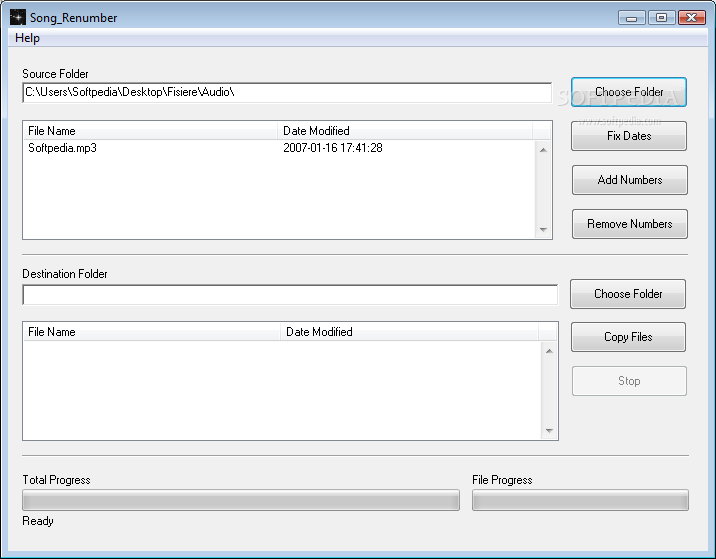716x559 pixels.
Task: Sort destination list by File Name header
Action: (x=152, y=332)
